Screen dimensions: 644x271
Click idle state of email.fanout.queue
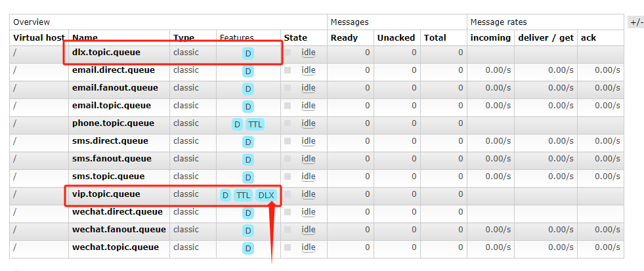[308, 88]
